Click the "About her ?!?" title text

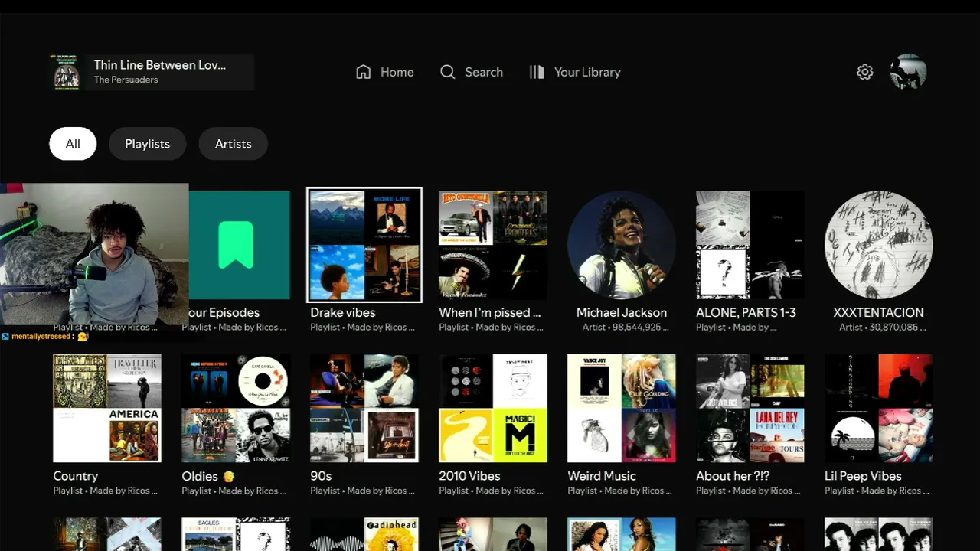pos(734,476)
